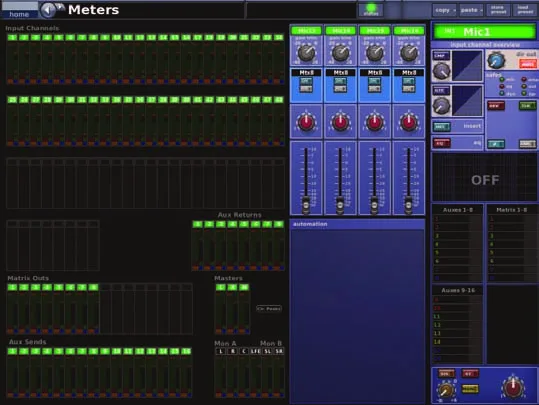Click the load preset button

(525, 10)
